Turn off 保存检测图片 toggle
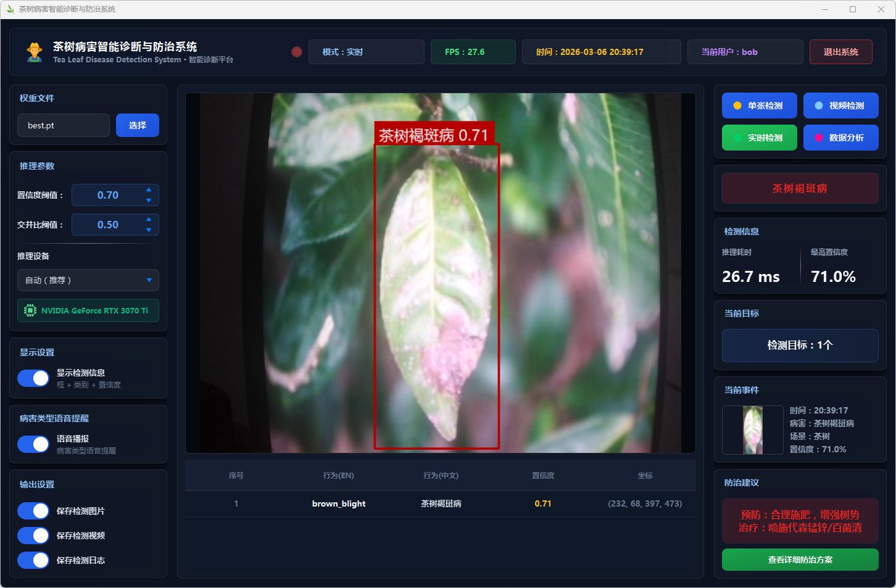This screenshot has width=896, height=588. [x=33, y=511]
